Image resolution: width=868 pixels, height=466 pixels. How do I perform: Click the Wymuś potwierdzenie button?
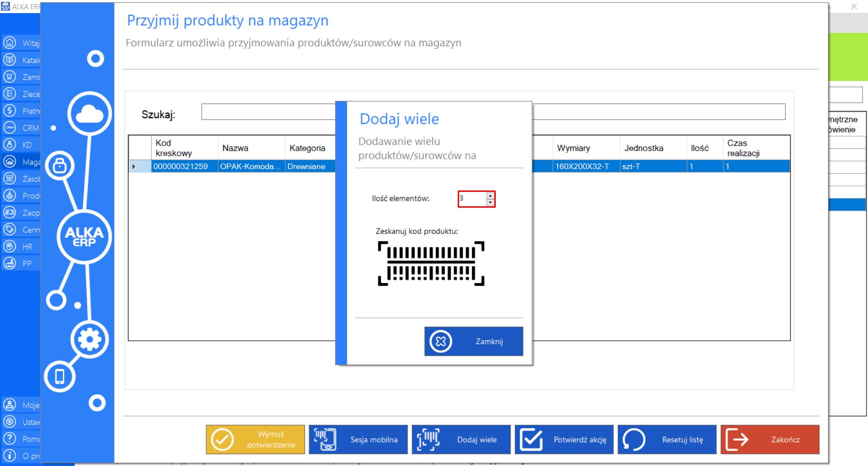pos(255,439)
